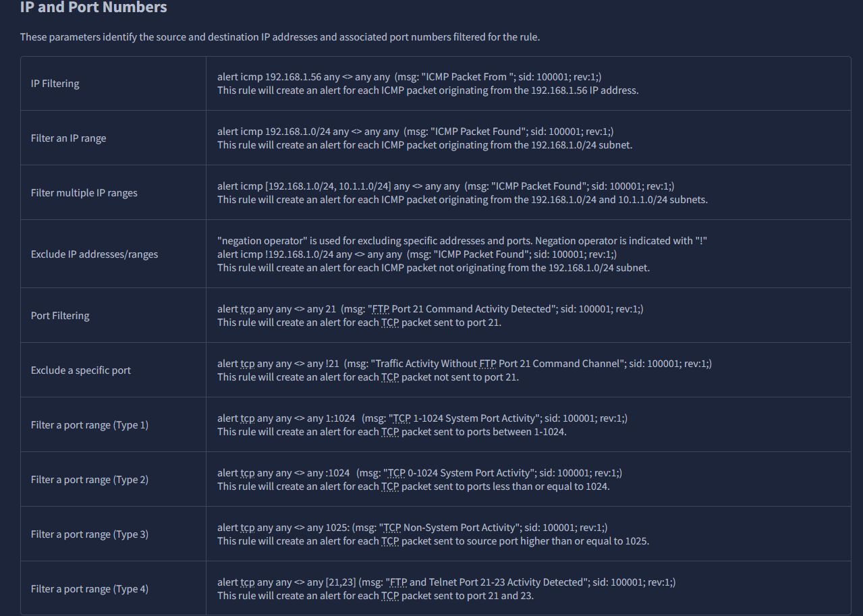The width and height of the screenshot is (863, 616).
Task: Click the "Exclude IP addresses/ranges" row label
Action: [94, 254]
